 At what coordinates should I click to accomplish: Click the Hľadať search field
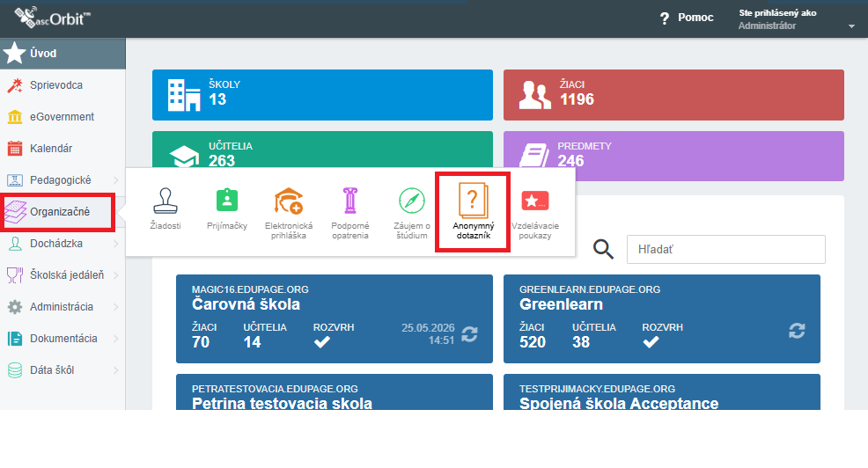[725, 250]
